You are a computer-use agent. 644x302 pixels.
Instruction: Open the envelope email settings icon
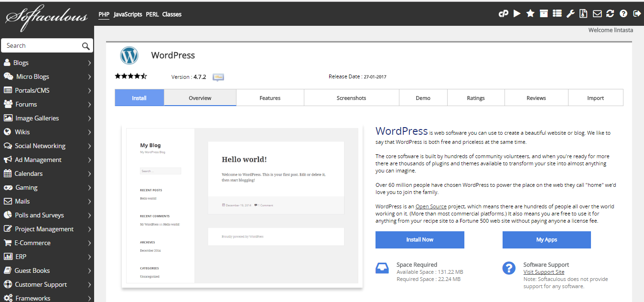(597, 14)
